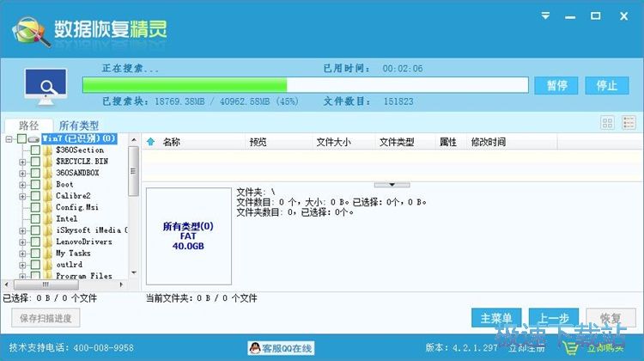Return to 主菜单
This screenshot has height=361, width=644.
pos(496,318)
